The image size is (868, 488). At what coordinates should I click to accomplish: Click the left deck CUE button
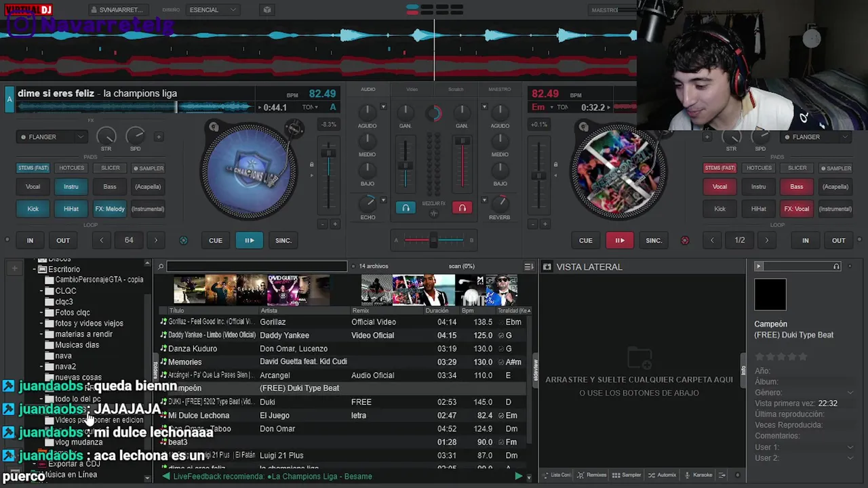(x=216, y=241)
